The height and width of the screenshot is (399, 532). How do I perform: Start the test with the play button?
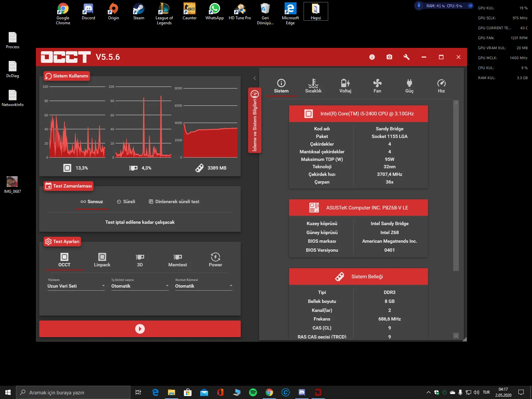[x=140, y=329]
